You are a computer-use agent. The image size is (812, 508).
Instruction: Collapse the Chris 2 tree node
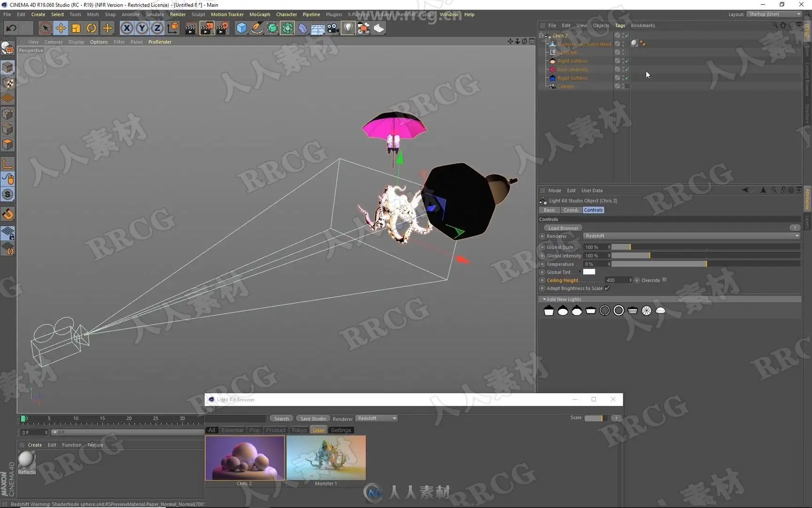point(541,35)
